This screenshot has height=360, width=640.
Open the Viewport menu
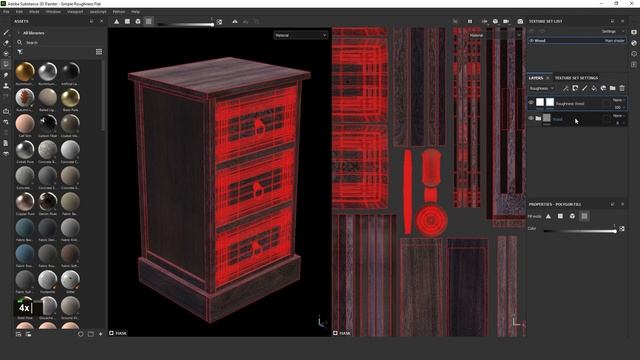[x=75, y=12]
